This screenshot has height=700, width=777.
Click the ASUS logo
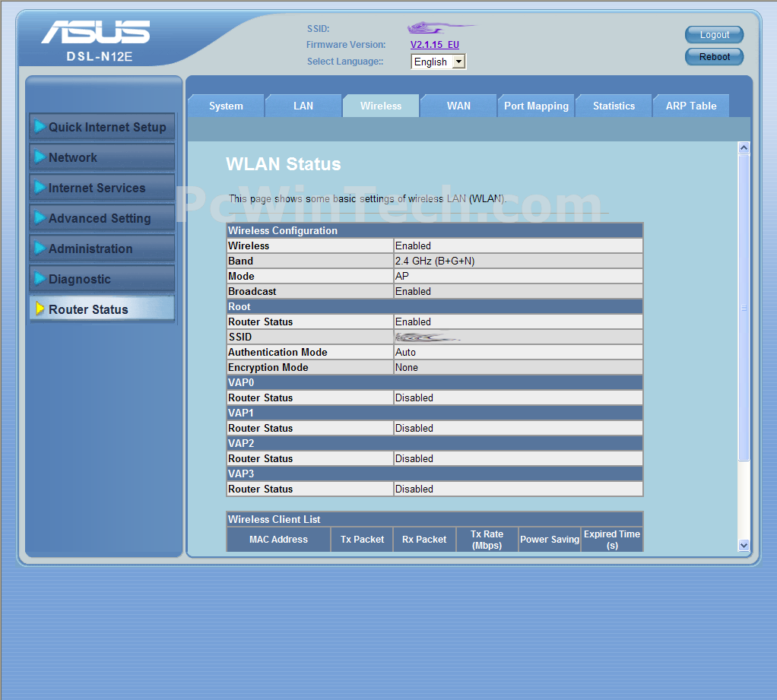95,32
